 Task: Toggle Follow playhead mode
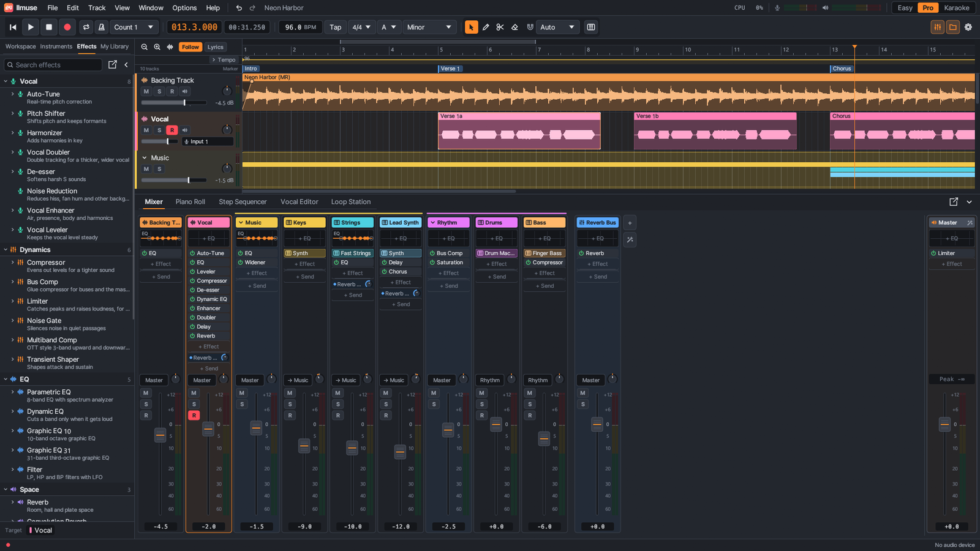(x=190, y=47)
